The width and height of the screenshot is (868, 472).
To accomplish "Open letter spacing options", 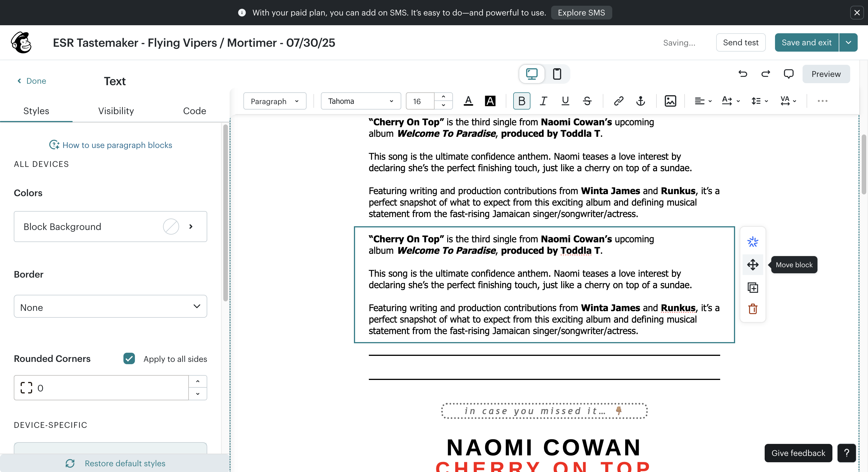I will (788, 101).
